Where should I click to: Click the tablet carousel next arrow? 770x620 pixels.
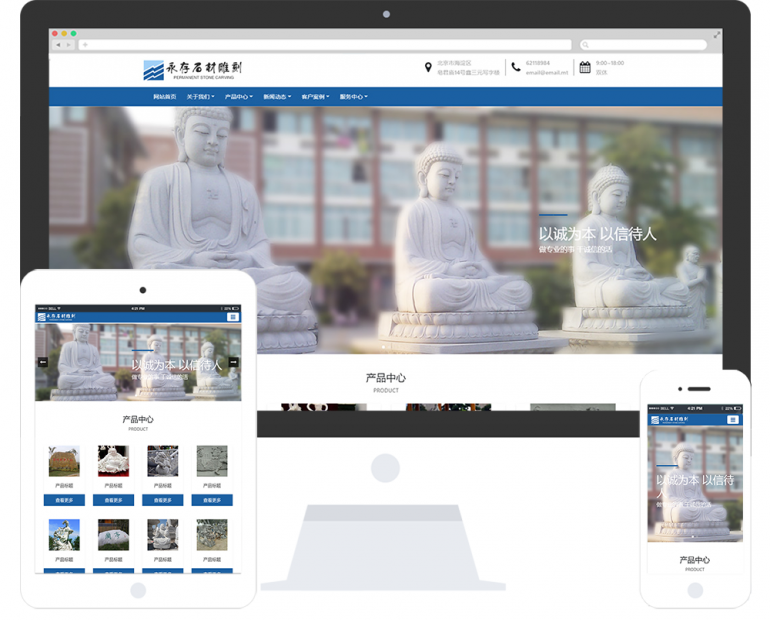click(234, 362)
